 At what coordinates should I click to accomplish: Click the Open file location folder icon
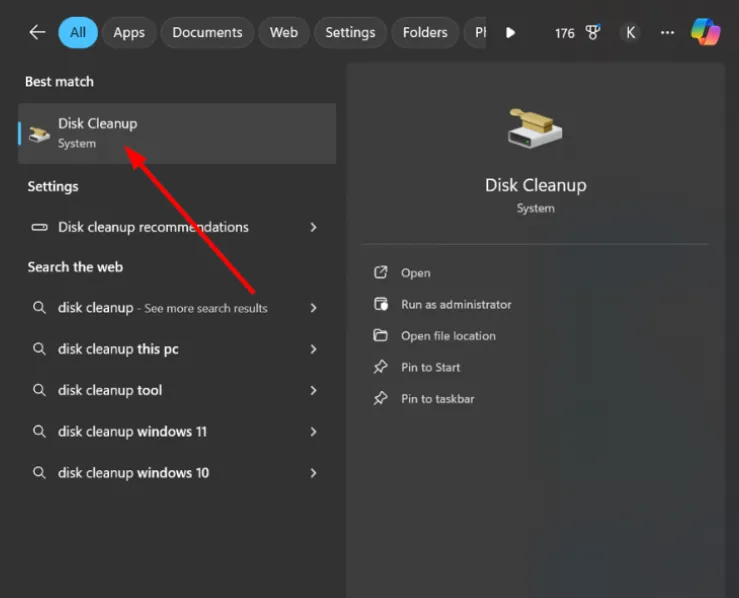[380, 335]
